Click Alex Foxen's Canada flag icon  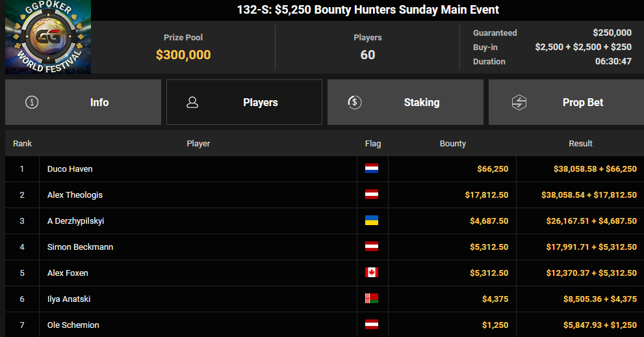372,273
